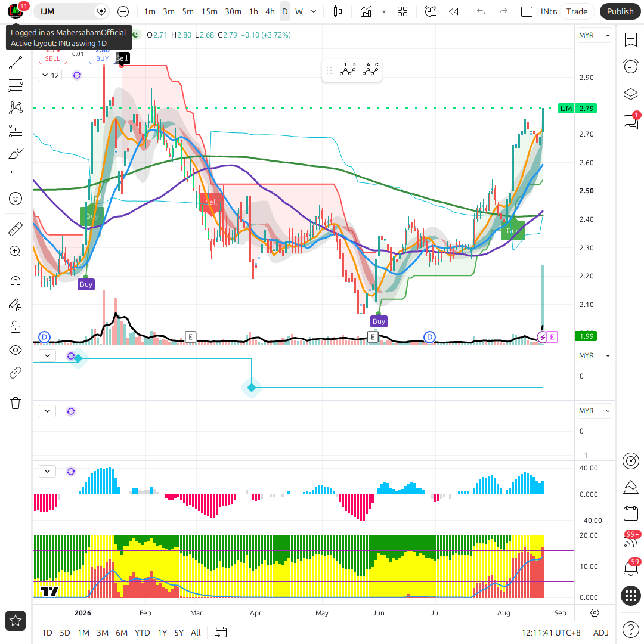The image size is (644, 644).
Task: Set the YTD date range
Action: (142, 633)
